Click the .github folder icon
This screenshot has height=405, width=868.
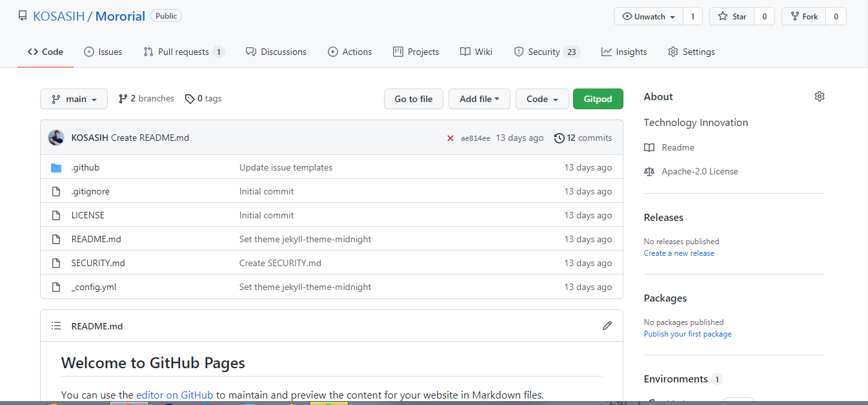pyautogui.click(x=56, y=168)
